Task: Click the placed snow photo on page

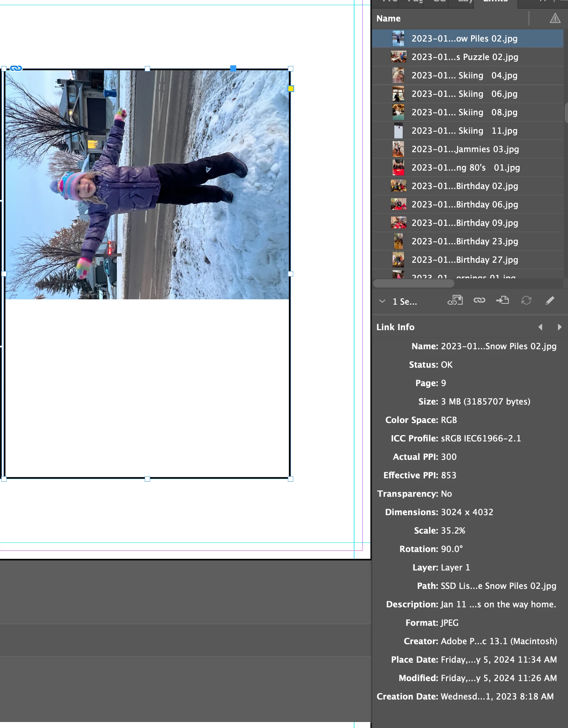Action: tap(147, 184)
